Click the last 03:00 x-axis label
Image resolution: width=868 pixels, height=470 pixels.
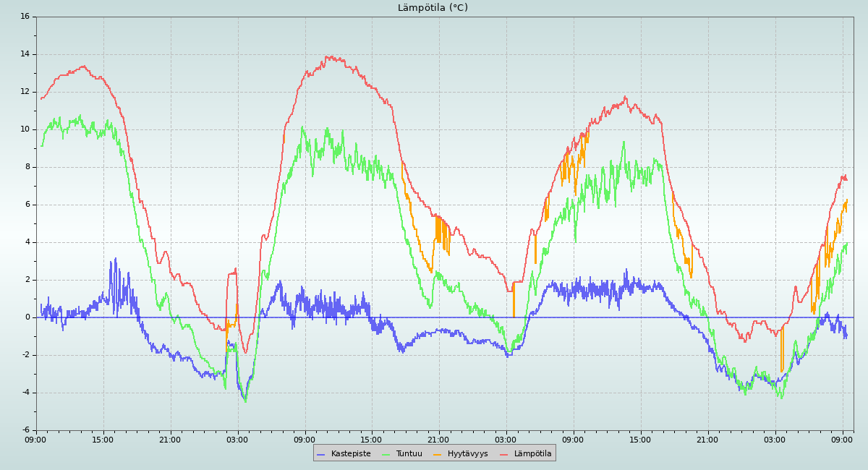(775, 439)
